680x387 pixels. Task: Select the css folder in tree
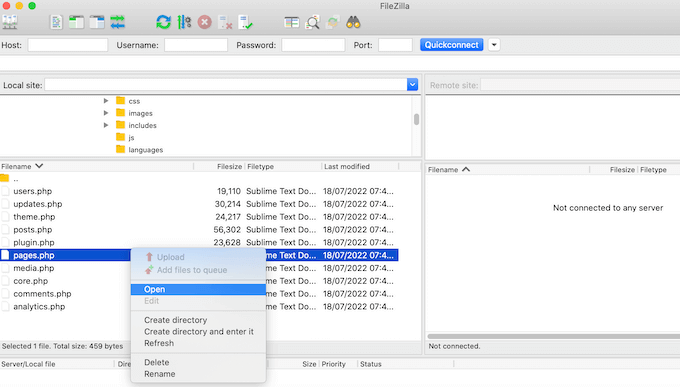pos(128,101)
